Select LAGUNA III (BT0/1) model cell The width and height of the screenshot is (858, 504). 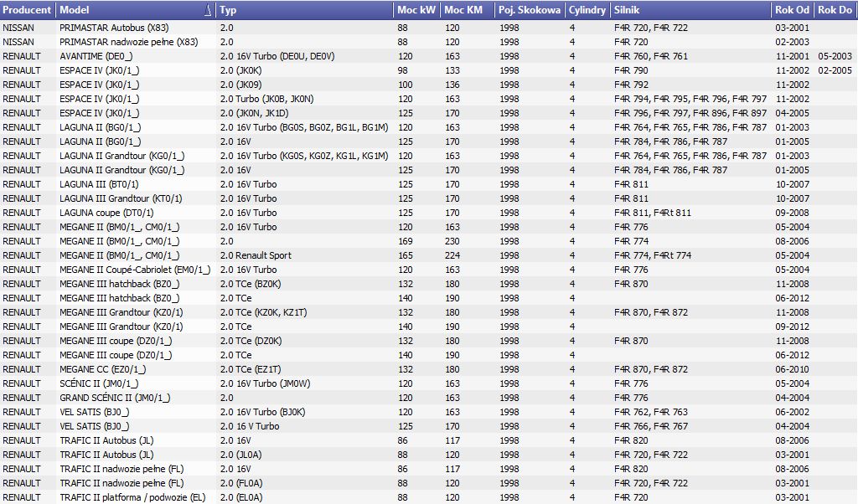99,183
